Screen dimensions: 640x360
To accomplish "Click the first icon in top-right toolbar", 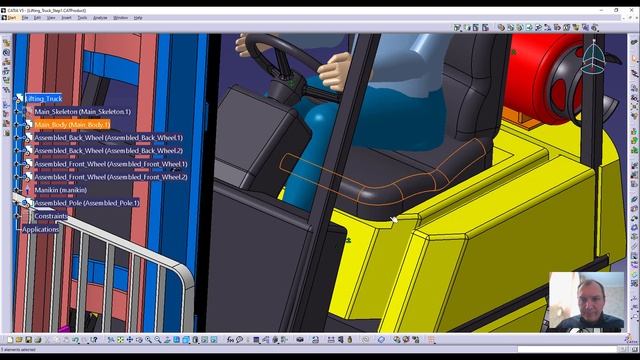I will click(x=457, y=27).
